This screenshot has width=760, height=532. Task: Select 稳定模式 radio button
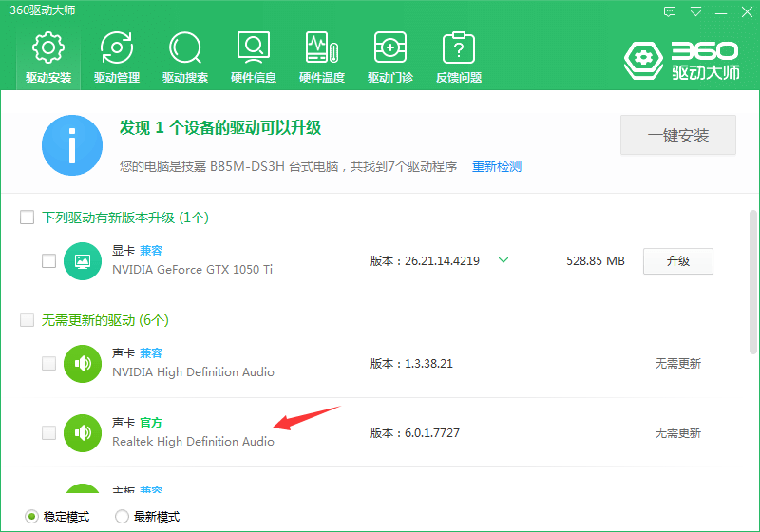32,517
